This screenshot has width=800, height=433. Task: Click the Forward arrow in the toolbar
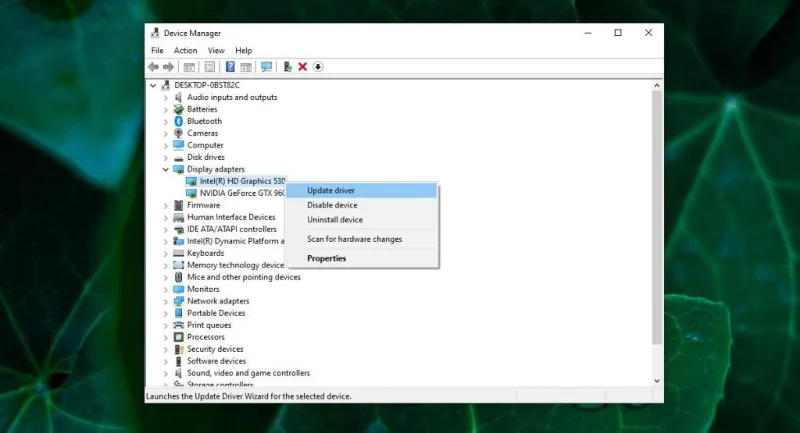click(x=168, y=67)
